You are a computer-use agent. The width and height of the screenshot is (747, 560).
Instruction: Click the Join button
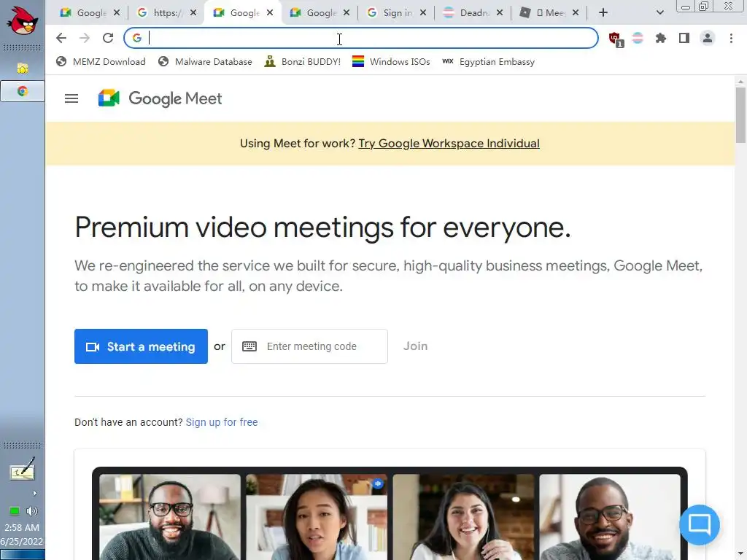pos(415,346)
